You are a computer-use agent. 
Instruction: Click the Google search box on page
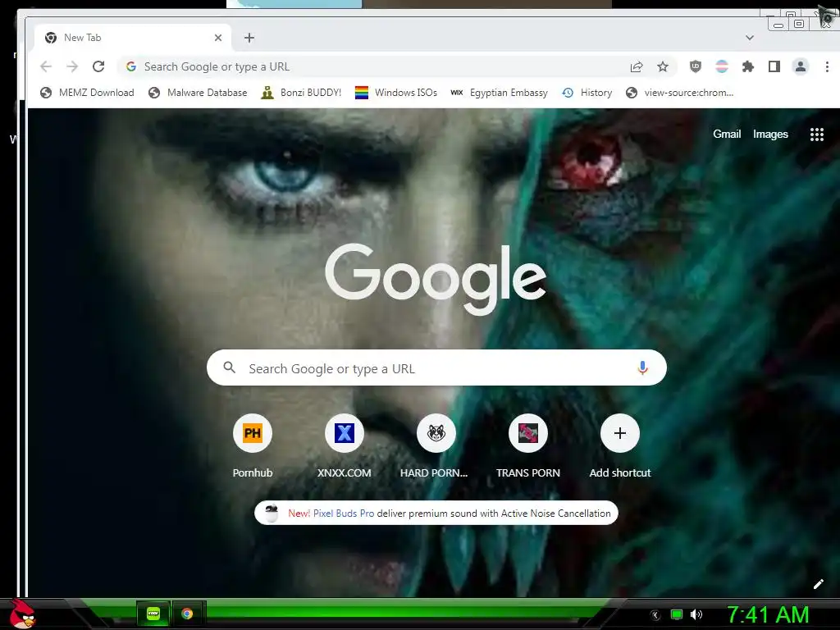[436, 368]
